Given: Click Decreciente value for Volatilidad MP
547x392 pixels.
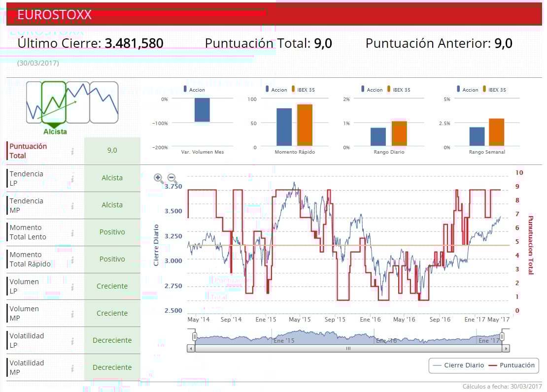Looking at the screenshot, I should coord(112,367).
